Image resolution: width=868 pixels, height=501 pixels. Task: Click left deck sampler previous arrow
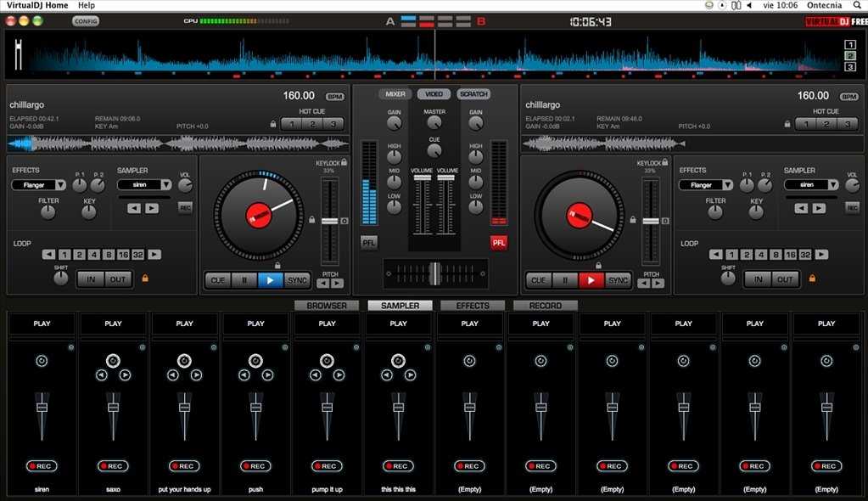[x=134, y=208]
